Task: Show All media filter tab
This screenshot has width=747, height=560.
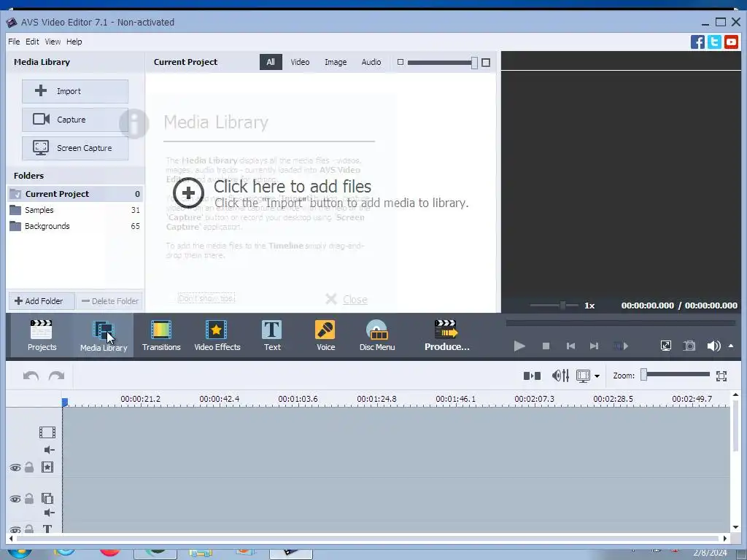Action: click(x=271, y=62)
